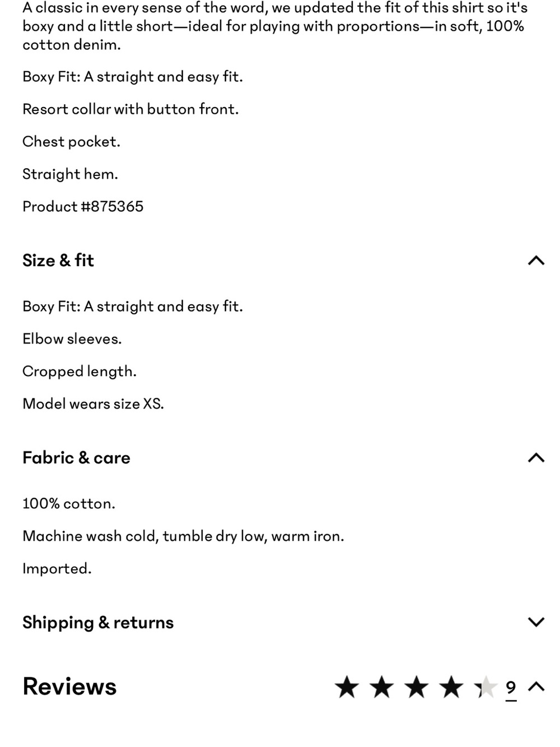Screen dimensions: 560x747
Task: Open the 9 reviews count link
Action: pos(511,688)
